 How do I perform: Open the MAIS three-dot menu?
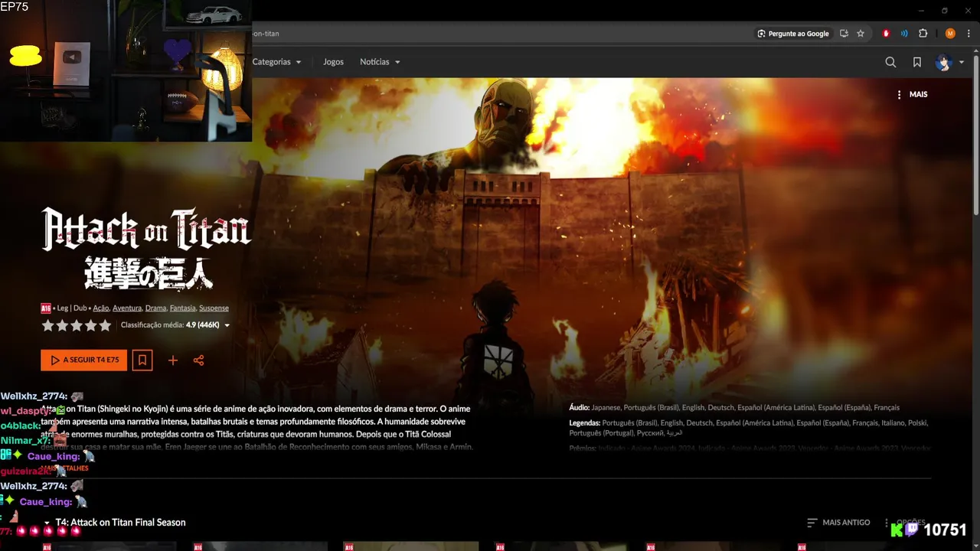coord(912,94)
